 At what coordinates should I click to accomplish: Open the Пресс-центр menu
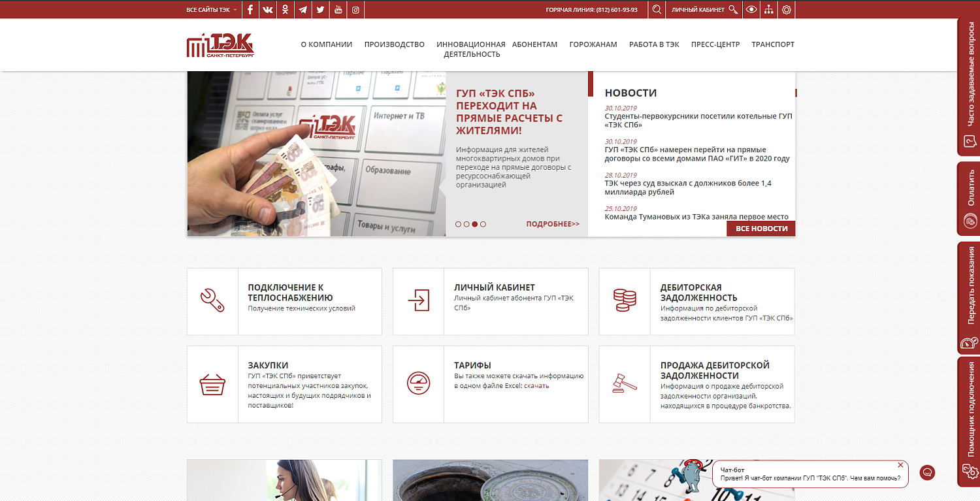[x=715, y=44]
